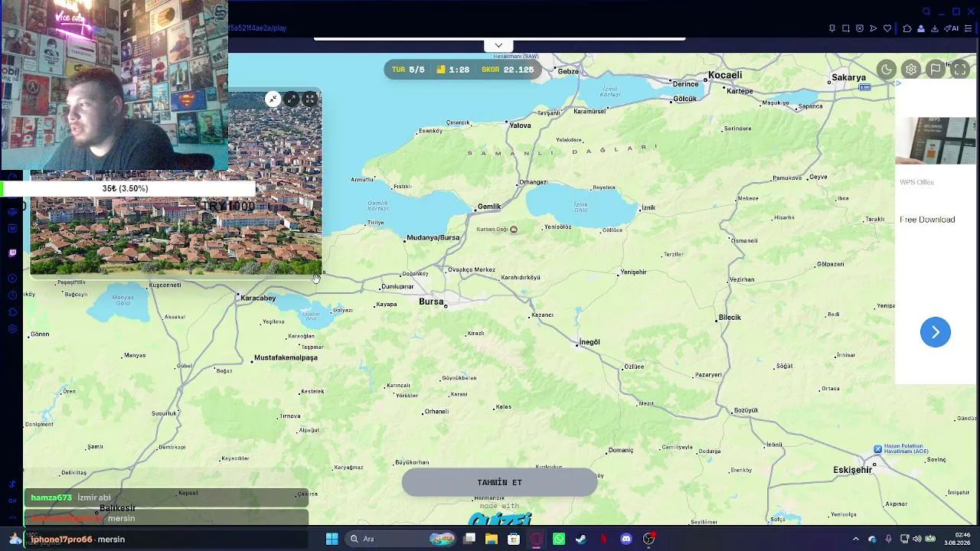Screen dimensions: 980x551
Task: Open WhatsApp from the taskbar
Action: 559,539
